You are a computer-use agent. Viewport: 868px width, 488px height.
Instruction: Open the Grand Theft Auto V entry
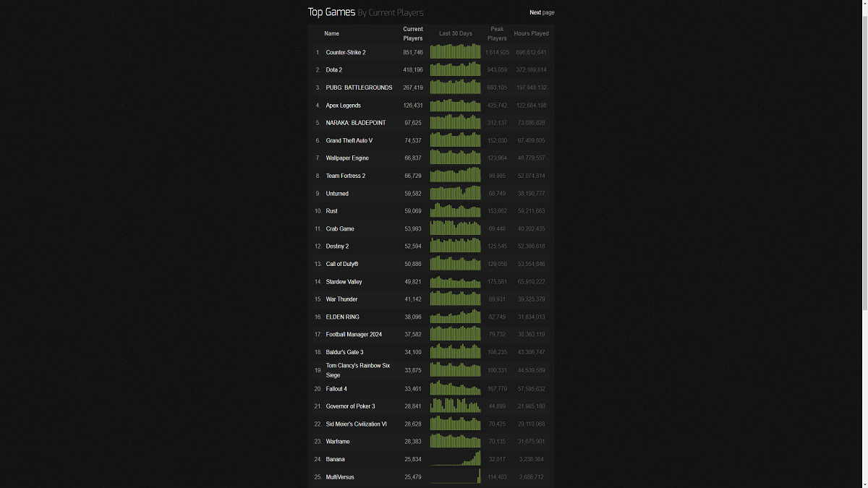point(351,140)
